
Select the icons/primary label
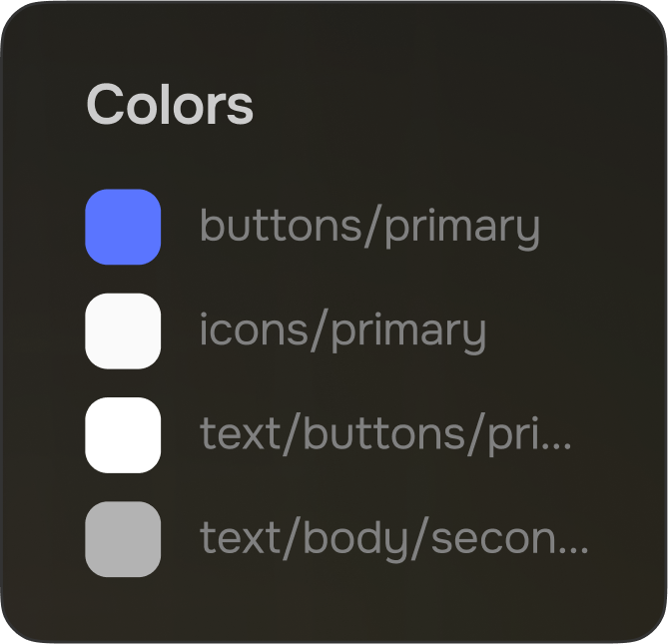click(342, 330)
